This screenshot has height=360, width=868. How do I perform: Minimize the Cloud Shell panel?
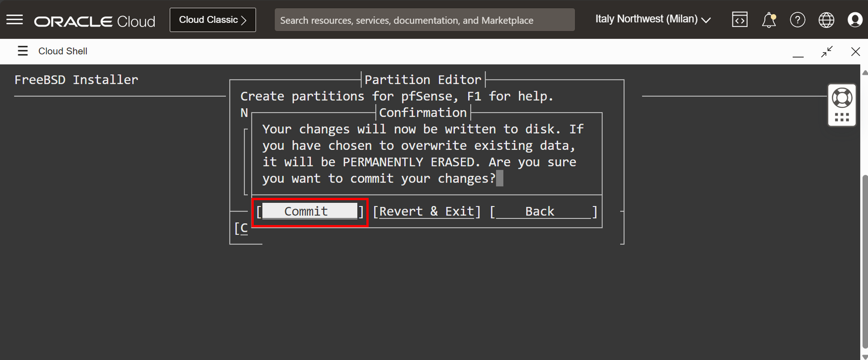tap(798, 53)
